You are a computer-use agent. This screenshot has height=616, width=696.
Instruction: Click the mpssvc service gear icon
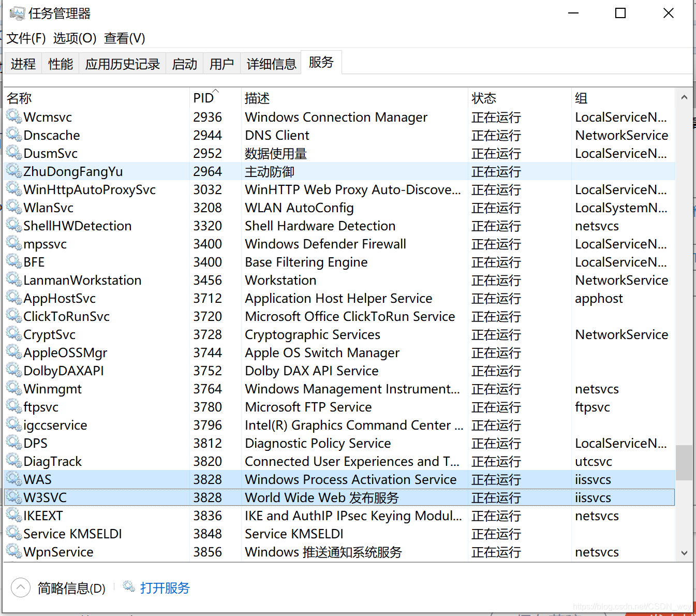pyautogui.click(x=13, y=243)
